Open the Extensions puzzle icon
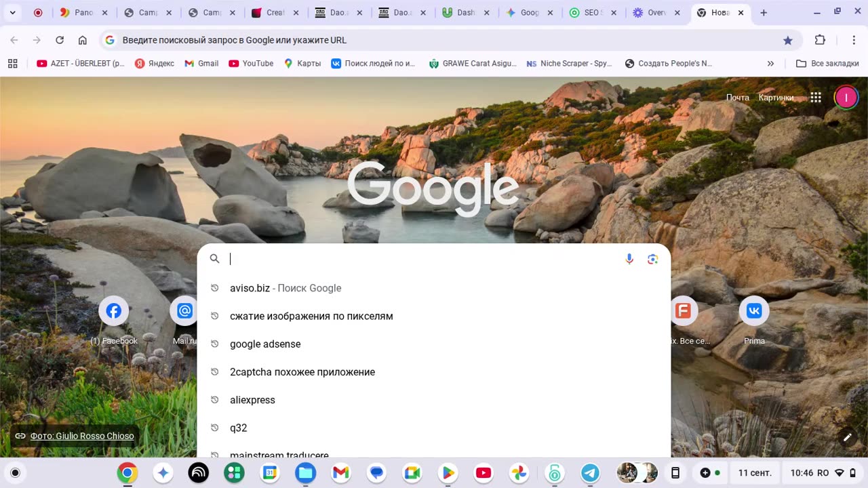 [x=820, y=40]
